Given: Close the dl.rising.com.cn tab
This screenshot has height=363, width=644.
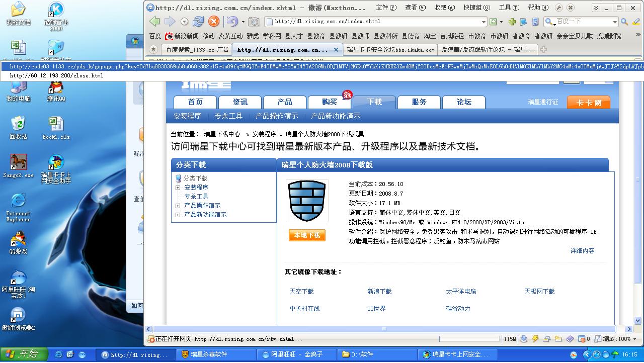Looking at the screenshot, I should point(337,50).
